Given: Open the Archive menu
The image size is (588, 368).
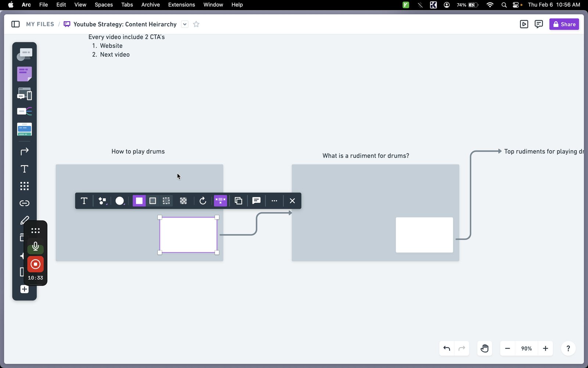Looking at the screenshot, I should click(150, 5).
